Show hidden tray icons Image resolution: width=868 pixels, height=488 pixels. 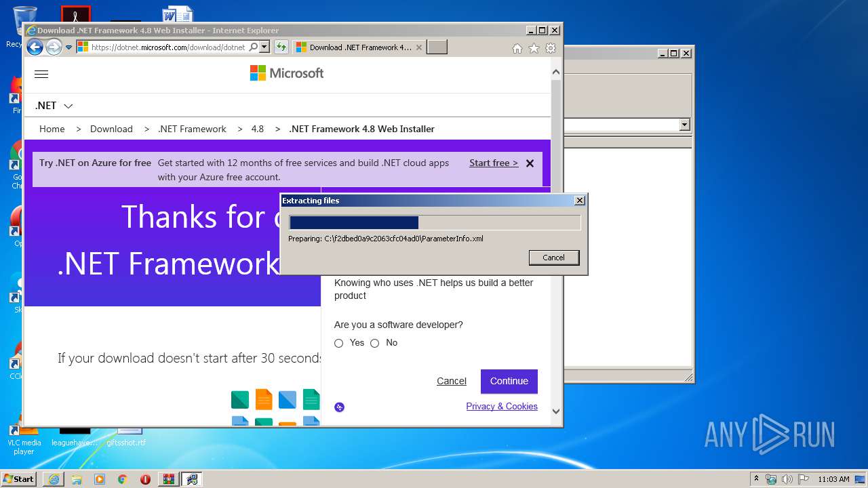pos(756,479)
